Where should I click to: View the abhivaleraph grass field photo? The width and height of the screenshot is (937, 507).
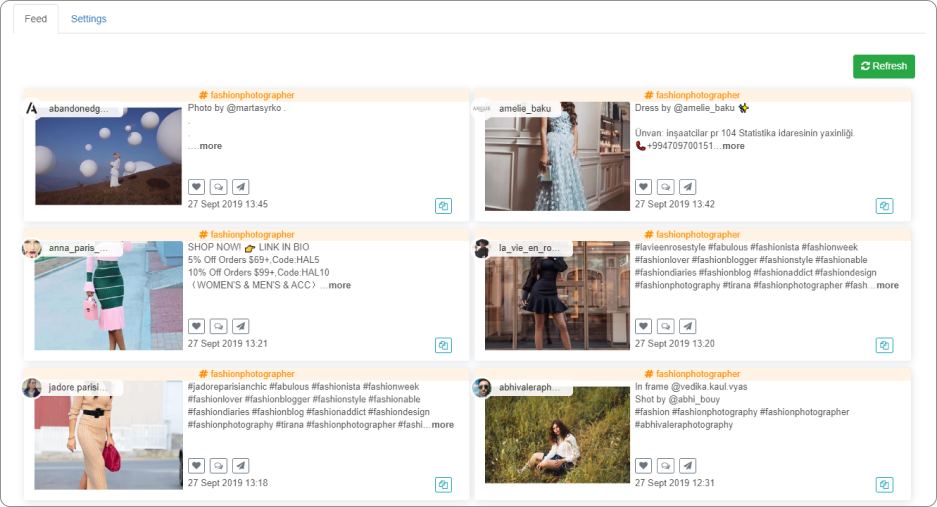543,435
